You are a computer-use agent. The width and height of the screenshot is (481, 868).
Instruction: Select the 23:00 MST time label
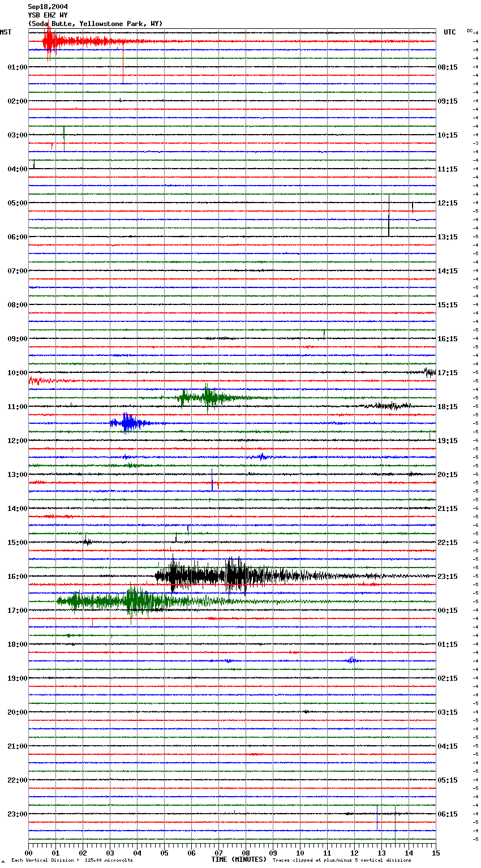tap(18, 814)
